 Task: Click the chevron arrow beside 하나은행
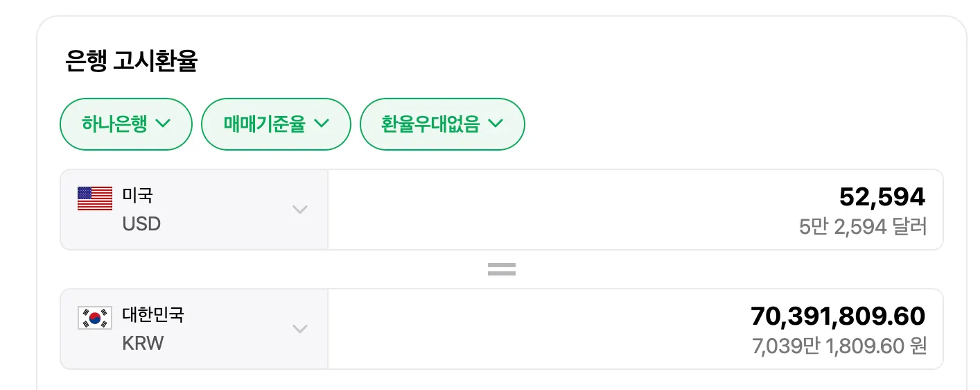point(163,124)
